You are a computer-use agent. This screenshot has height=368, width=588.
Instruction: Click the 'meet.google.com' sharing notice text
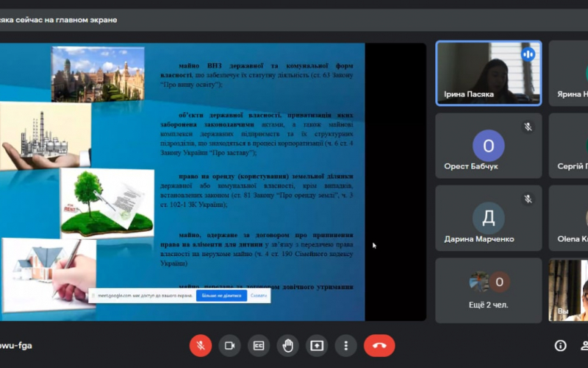[x=145, y=296]
